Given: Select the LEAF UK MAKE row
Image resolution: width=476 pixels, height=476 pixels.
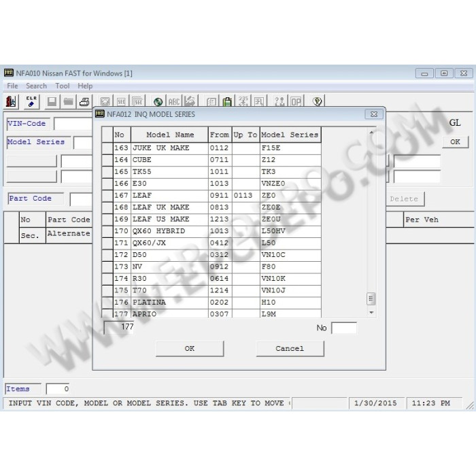Looking at the screenshot, I should 211,207.
